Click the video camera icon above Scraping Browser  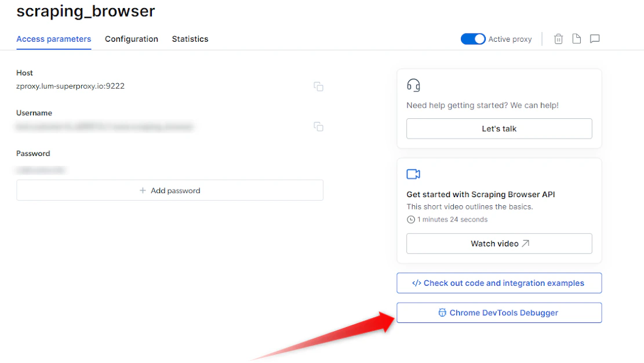point(413,174)
